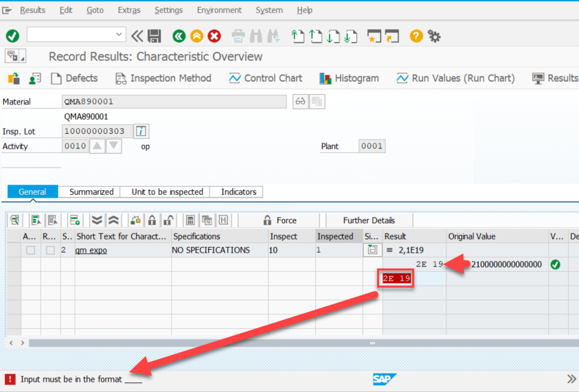Expand the status bar double-chevron
579x392 pixels.
(x=571, y=379)
